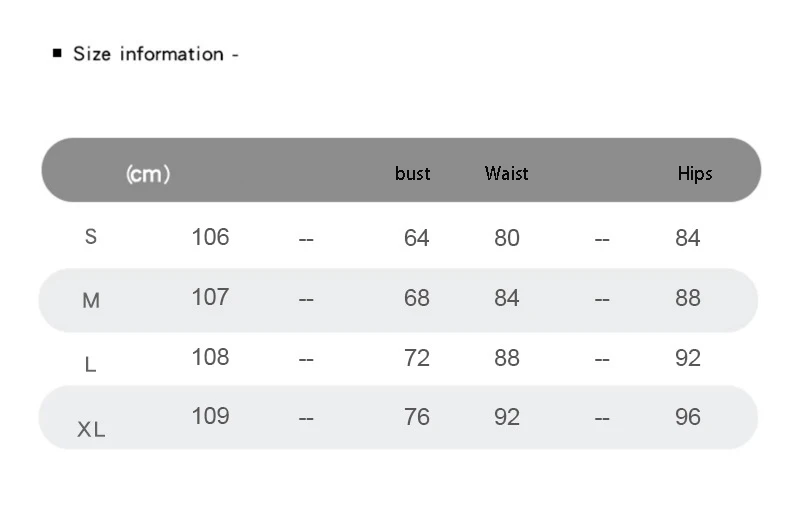
Task: Select the L size row label
Action: click(90, 365)
